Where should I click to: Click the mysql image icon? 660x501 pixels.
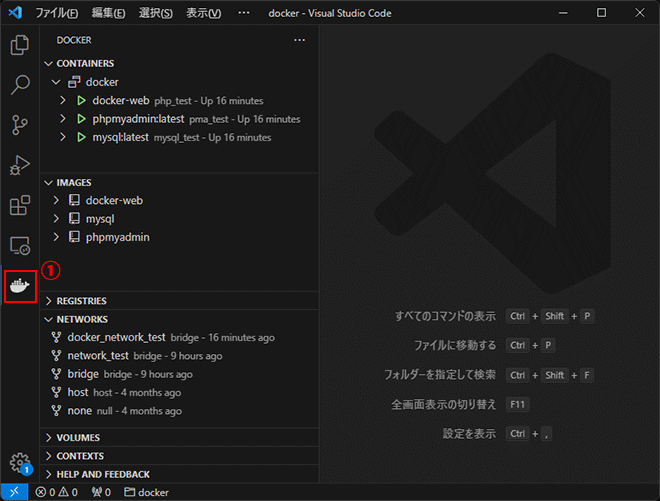click(74, 219)
